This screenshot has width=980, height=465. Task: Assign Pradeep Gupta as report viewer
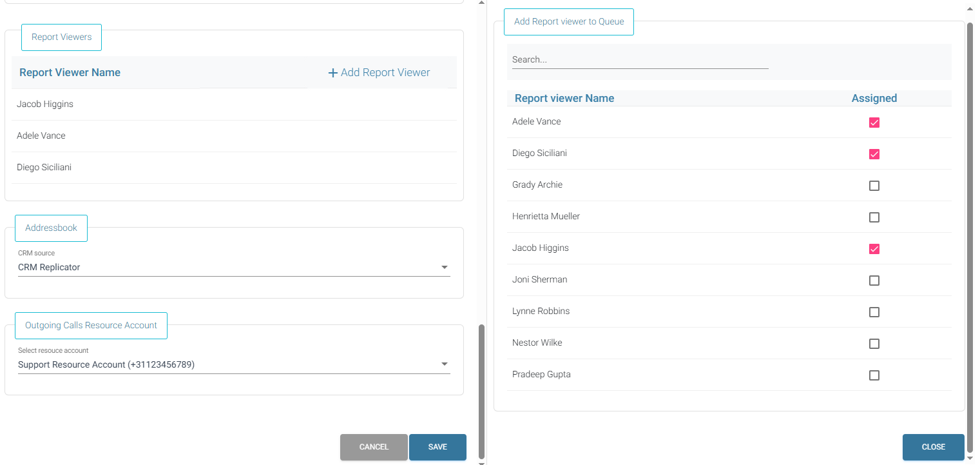coord(874,375)
